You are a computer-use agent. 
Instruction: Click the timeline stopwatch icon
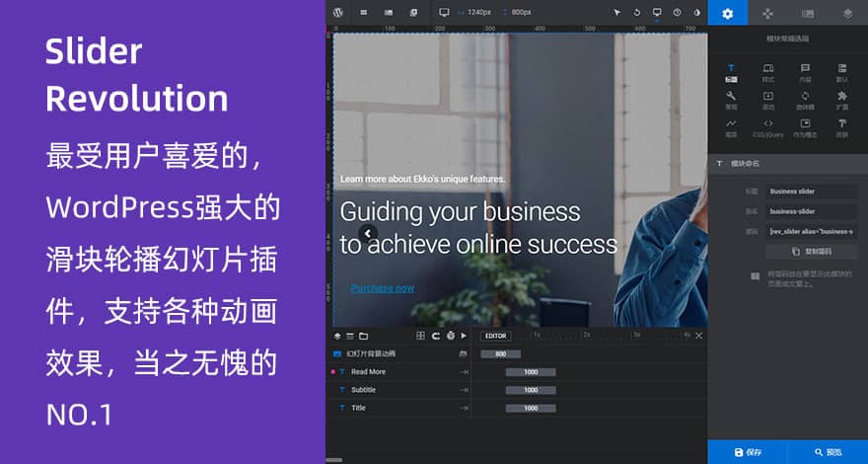(450, 336)
